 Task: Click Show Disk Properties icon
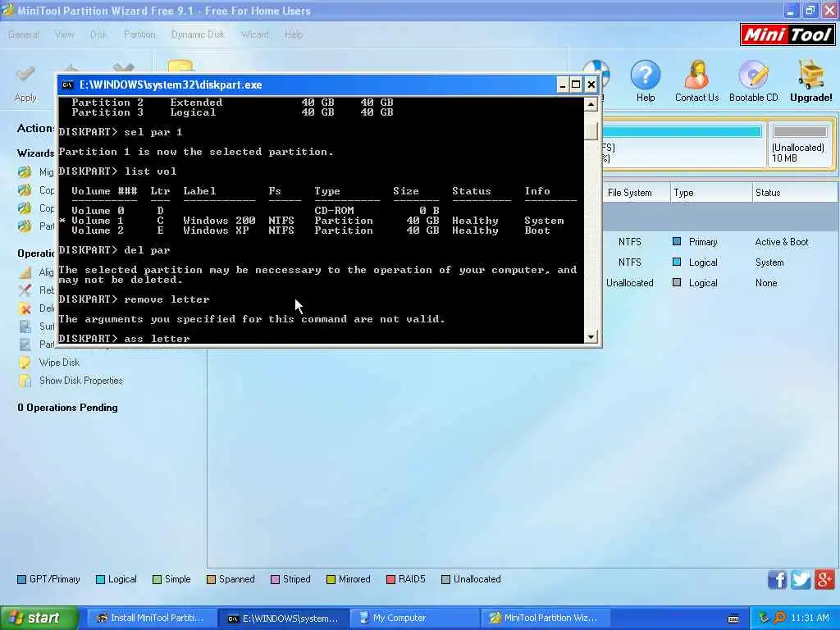pos(25,381)
